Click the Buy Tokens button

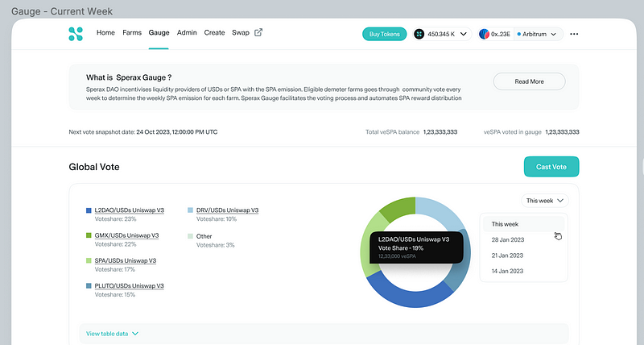click(x=385, y=34)
